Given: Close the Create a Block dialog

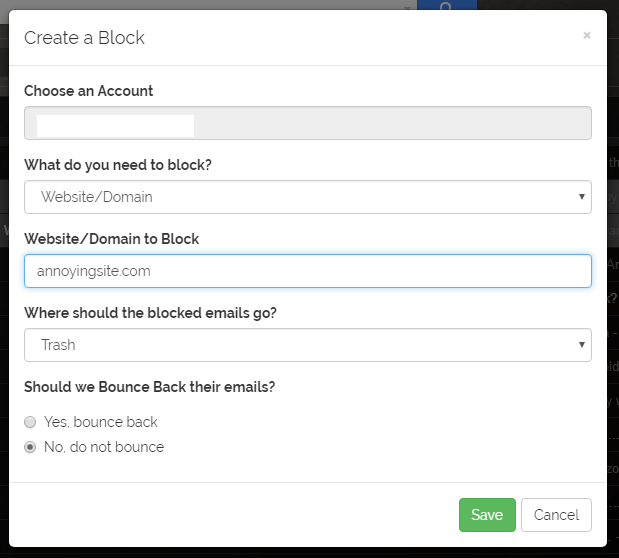Looking at the screenshot, I should click(587, 35).
